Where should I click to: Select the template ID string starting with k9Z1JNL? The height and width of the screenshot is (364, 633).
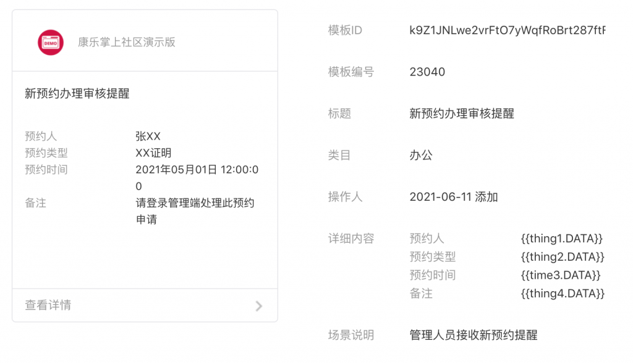click(507, 30)
